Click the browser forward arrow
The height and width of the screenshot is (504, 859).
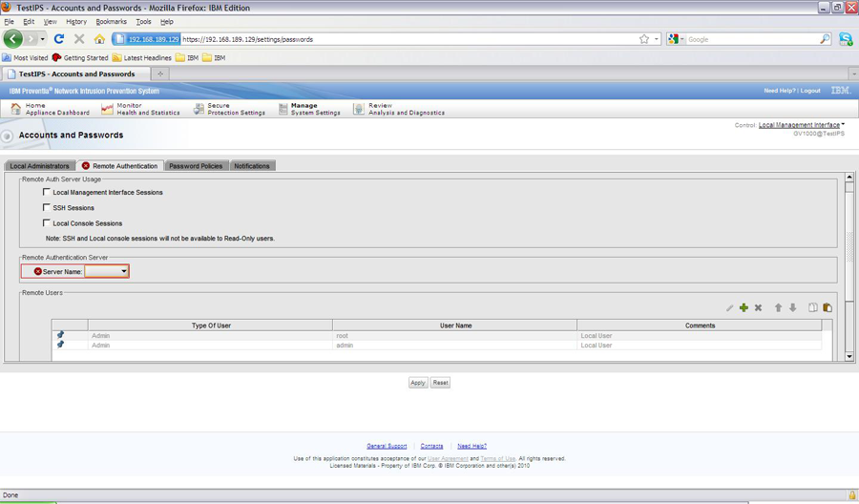pyautogui.click(x=31, y=39)
